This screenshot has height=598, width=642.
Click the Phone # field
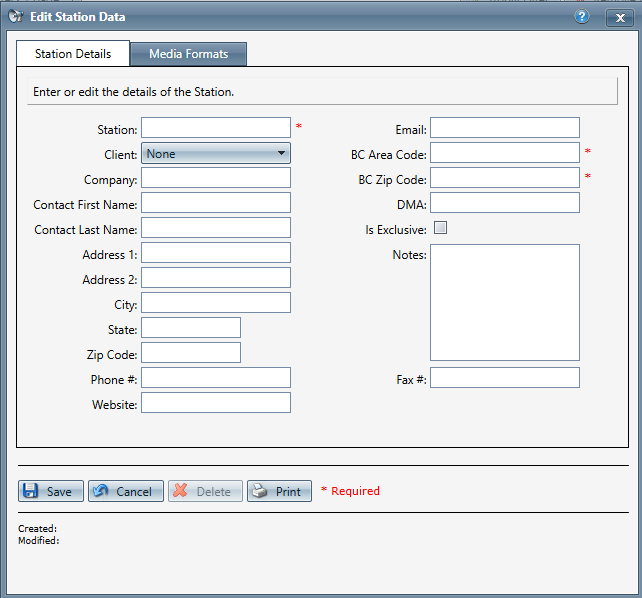tap(216, 377)
